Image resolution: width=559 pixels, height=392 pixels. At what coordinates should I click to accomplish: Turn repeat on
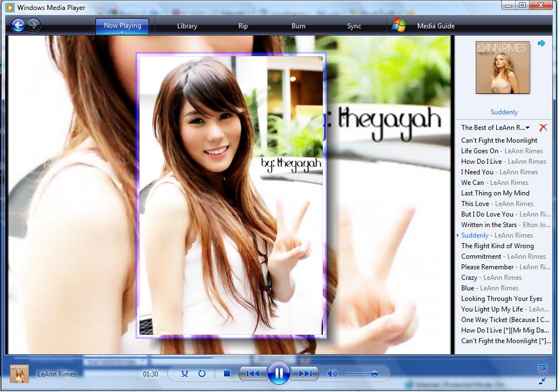[202, 374]
